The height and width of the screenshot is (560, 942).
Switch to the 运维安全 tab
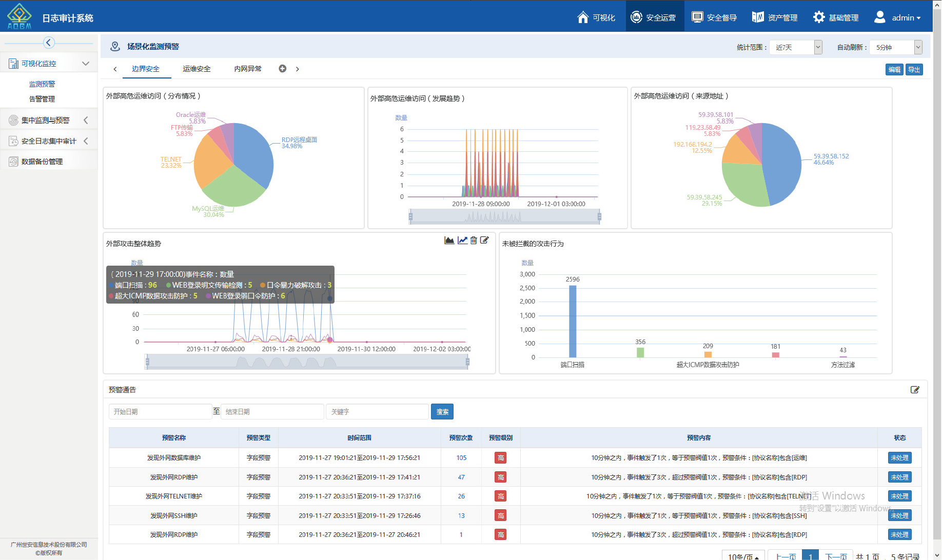(x=197, y=69)
